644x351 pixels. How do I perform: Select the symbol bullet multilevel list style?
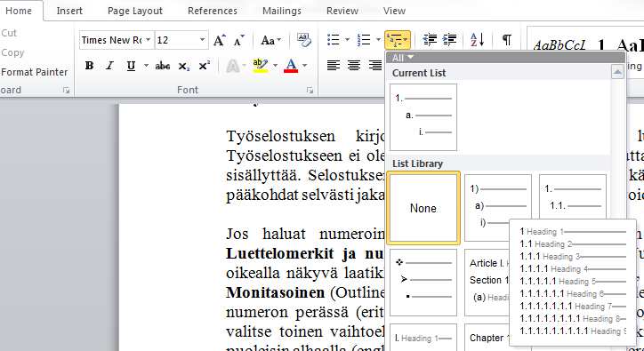pos(423,283)
